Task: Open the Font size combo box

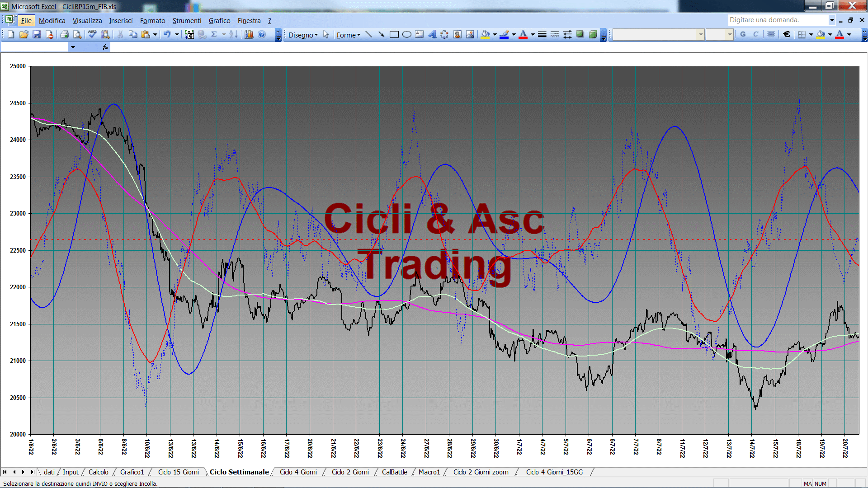Action: [719, 34]
